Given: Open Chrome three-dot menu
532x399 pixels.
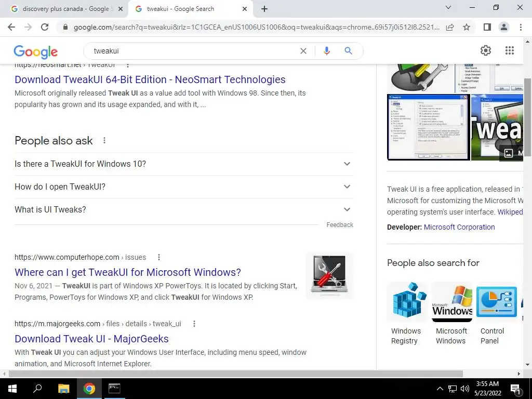Looking at the screenshot, I should tap(521, 27).
